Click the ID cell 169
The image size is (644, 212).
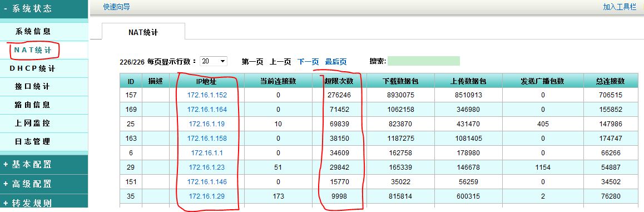point(131,110)
